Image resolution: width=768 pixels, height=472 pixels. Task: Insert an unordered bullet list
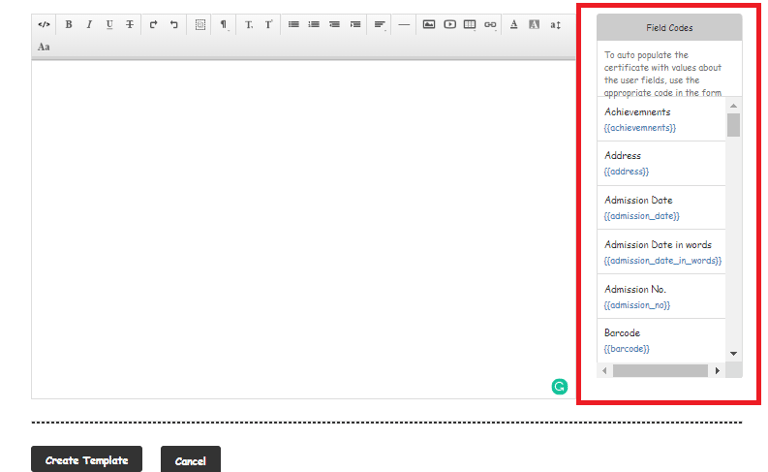pos(293,24)
